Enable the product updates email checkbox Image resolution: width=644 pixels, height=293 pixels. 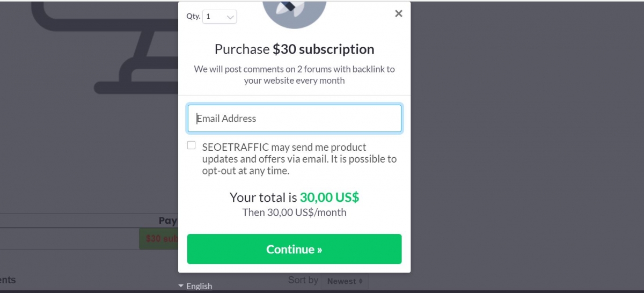(x=192, y=145)
